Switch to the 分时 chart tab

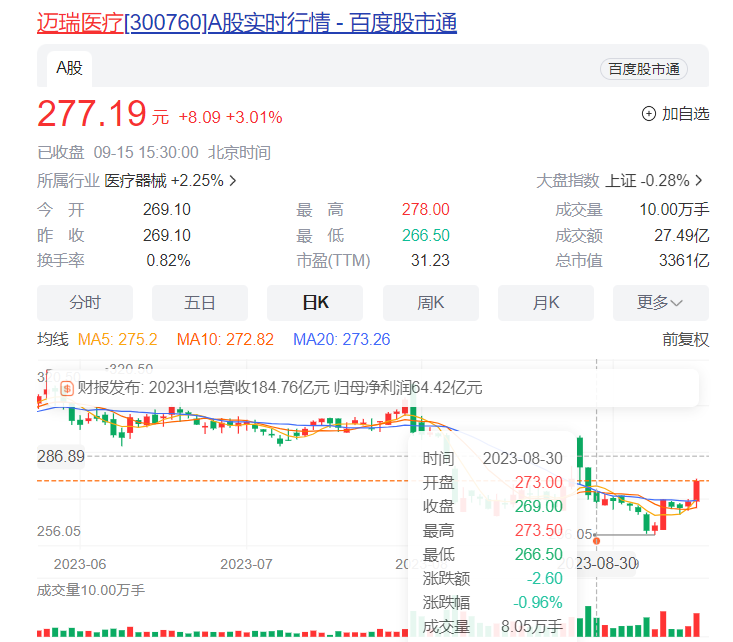tap(85, 303)
